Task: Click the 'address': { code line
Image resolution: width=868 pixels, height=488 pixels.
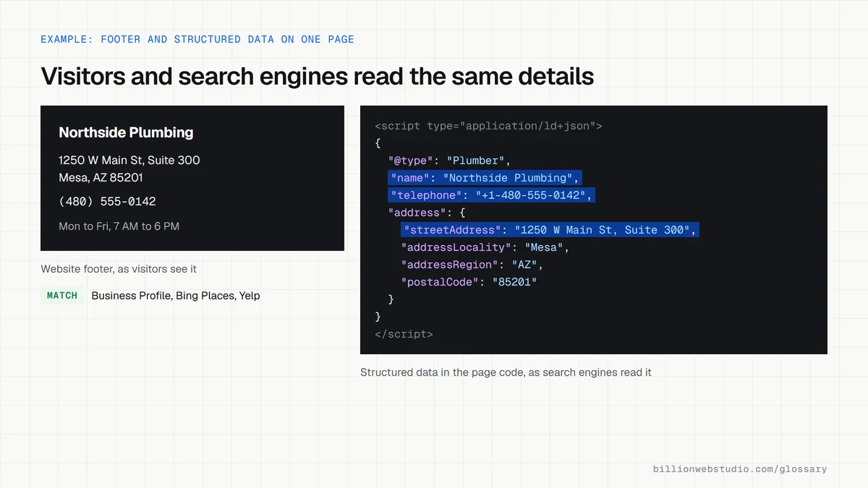Action: (426, 213)
